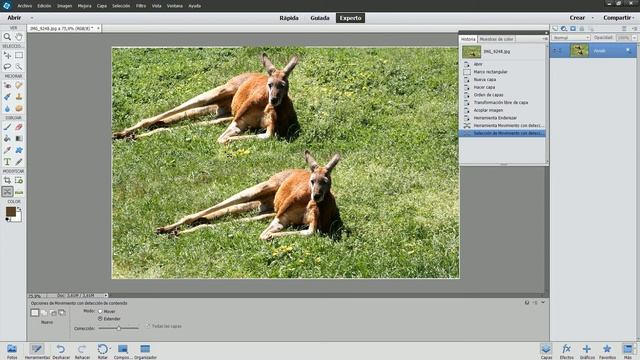Select the Type text tool
The image size is (640, 360).
point(7,162)
